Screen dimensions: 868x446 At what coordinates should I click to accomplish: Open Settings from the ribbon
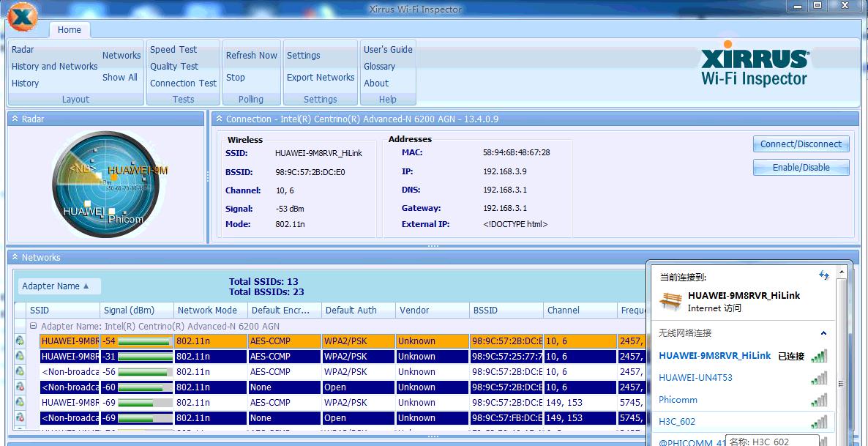coord(303,56)
